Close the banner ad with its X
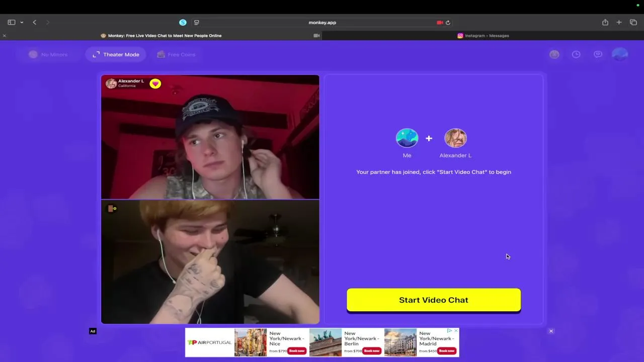Screen dimensions: 644x362 pyautogui.click(x=456, y=331)
